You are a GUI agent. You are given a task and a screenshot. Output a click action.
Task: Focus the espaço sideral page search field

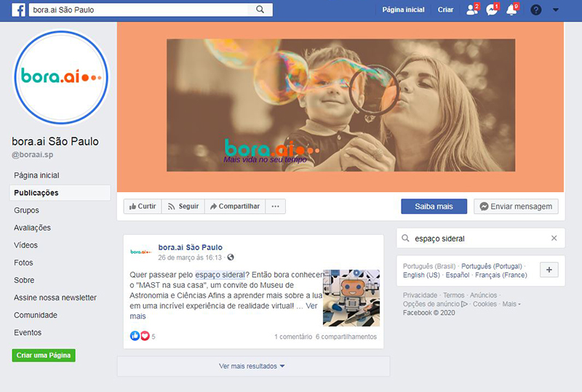[x=481, y=239]
